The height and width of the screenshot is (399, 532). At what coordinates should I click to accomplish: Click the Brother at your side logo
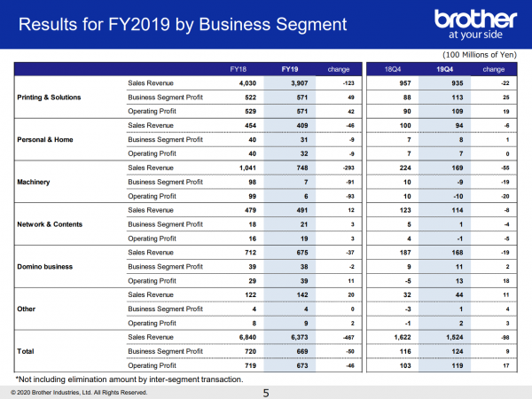475,24
